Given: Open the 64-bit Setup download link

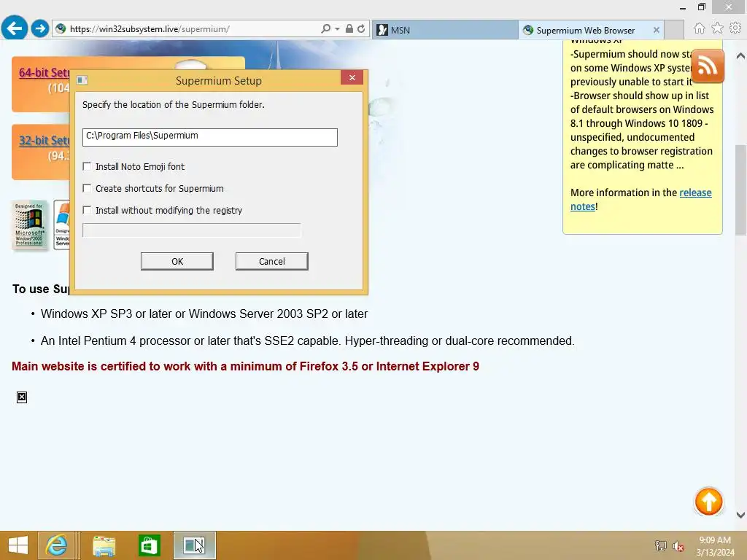Looking at the screenshot, I should pyautogui.click(x=44, y=73).
